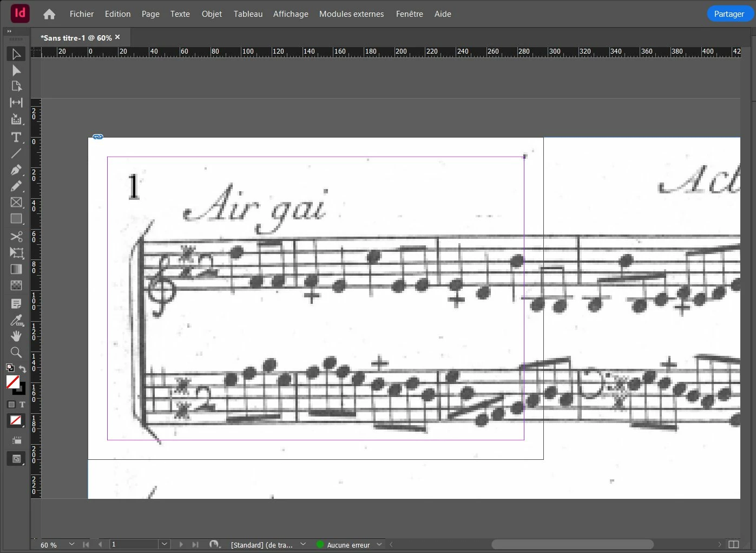Image resolution: width=756 pixels, height=553 pixels.
Task: Select the Type tool
Action: pyautogui.click(x=16, y=137)
